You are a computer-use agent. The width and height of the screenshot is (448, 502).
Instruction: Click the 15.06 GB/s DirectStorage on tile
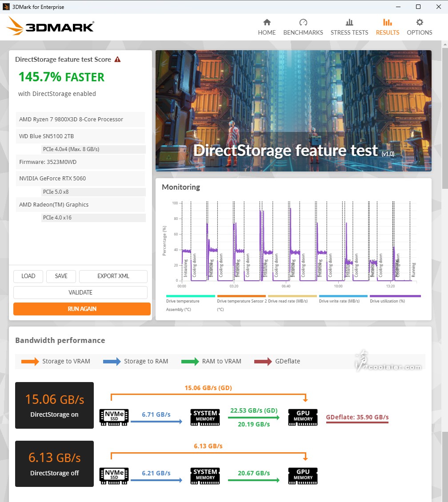coord(54,405)
